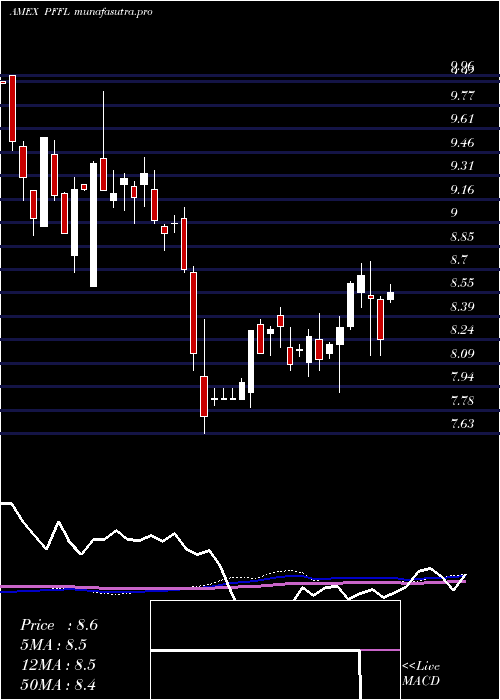Select the '12MA : 8.5' value
The image size is (500, 700).
(x=59, y=664)
